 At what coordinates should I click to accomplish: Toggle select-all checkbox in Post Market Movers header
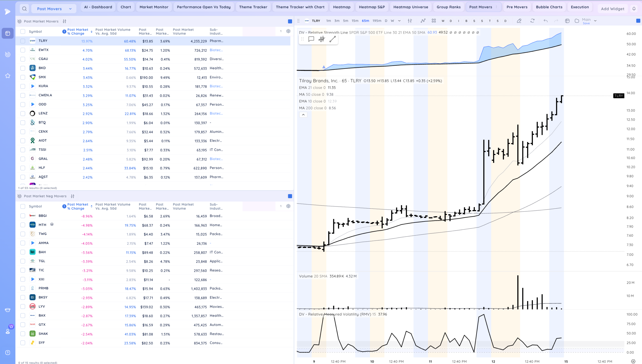pyautogui.click(x=23, y=32)
